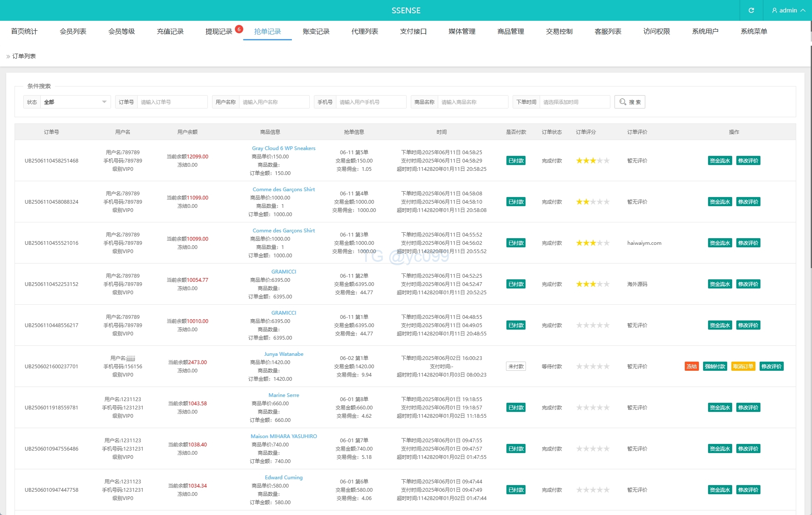Click the search magnifier button

click(x=629, y=102)
